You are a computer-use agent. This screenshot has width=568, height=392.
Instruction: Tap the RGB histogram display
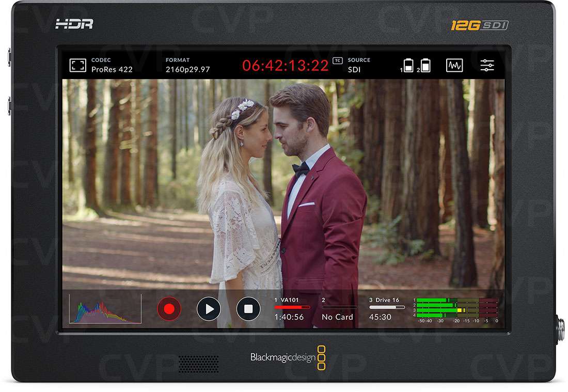(105, 309)
